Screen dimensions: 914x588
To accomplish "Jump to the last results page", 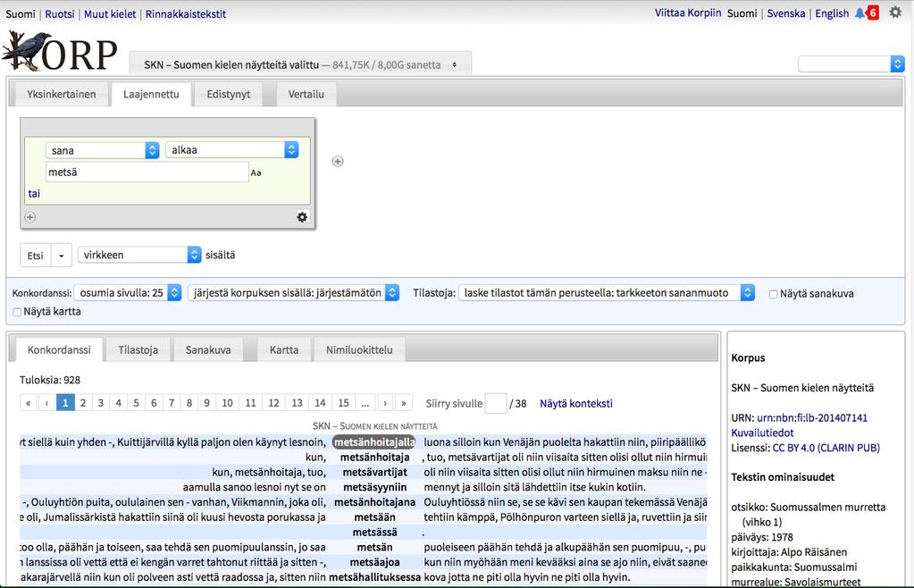I will pos(403,403).
